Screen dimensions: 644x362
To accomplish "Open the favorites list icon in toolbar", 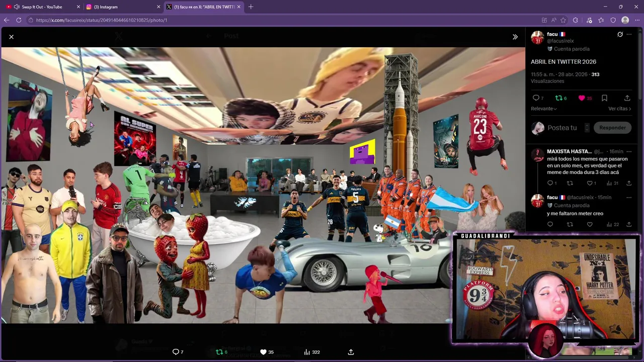I will coord(601,20).
